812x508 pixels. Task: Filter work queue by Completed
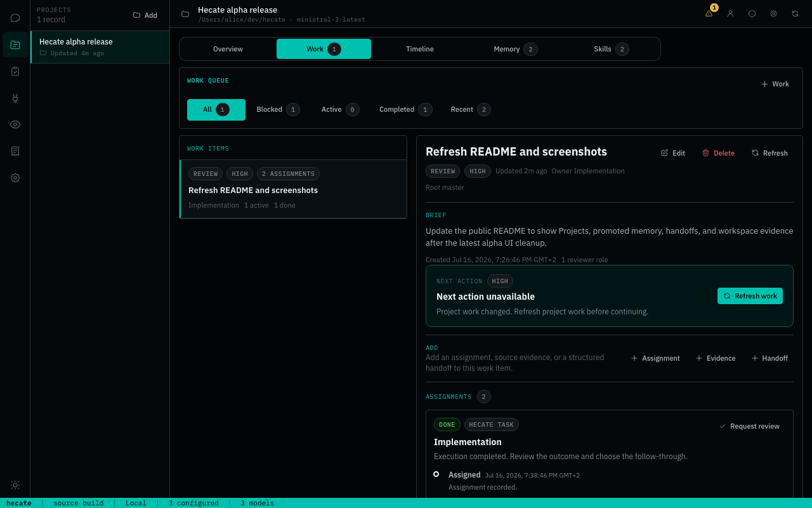406,110
